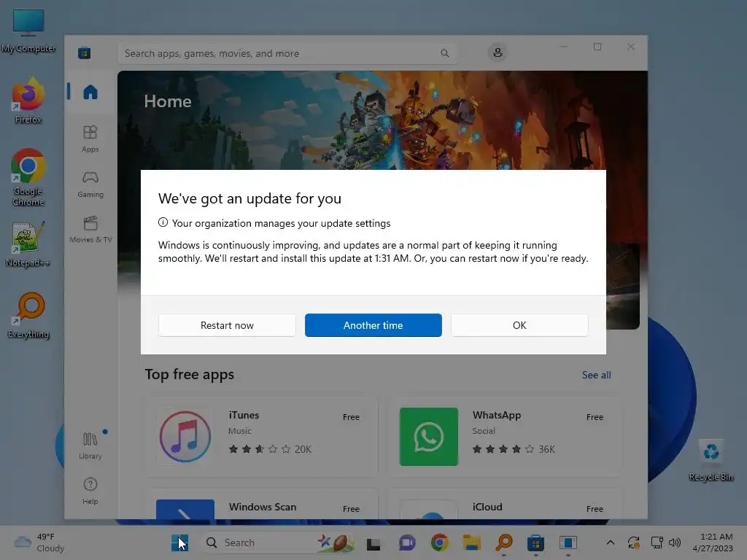Confirm the update dialog with OK
Screen dimensions: 747x560
[519, 325]
